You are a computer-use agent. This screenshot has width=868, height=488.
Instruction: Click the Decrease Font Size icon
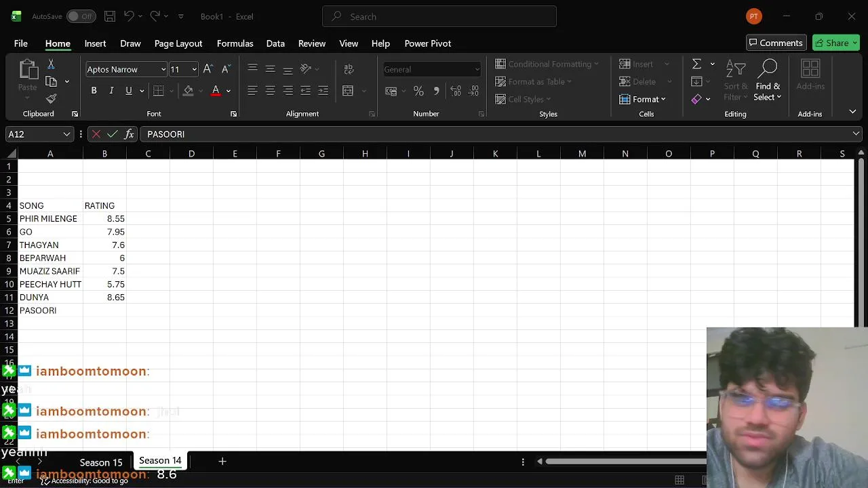pyautogui.click(x=226, y=69)
